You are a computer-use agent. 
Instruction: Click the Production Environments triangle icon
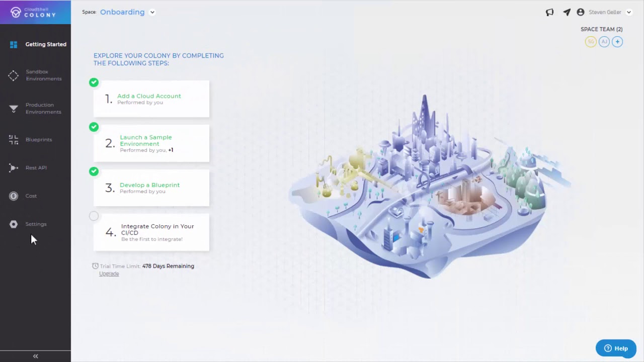(14, 109)
